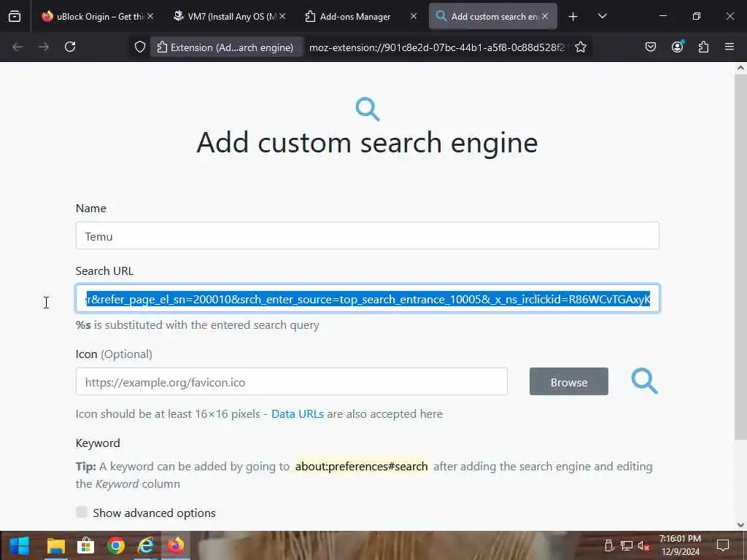Go back to the previous page
The image size is (747, 560).
pos(18,47)
